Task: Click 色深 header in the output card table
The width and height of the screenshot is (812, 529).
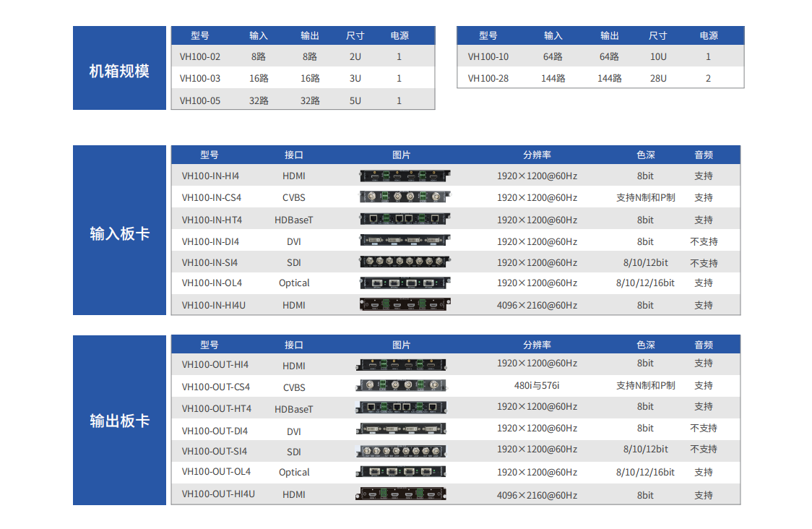Action: [645, 345]
